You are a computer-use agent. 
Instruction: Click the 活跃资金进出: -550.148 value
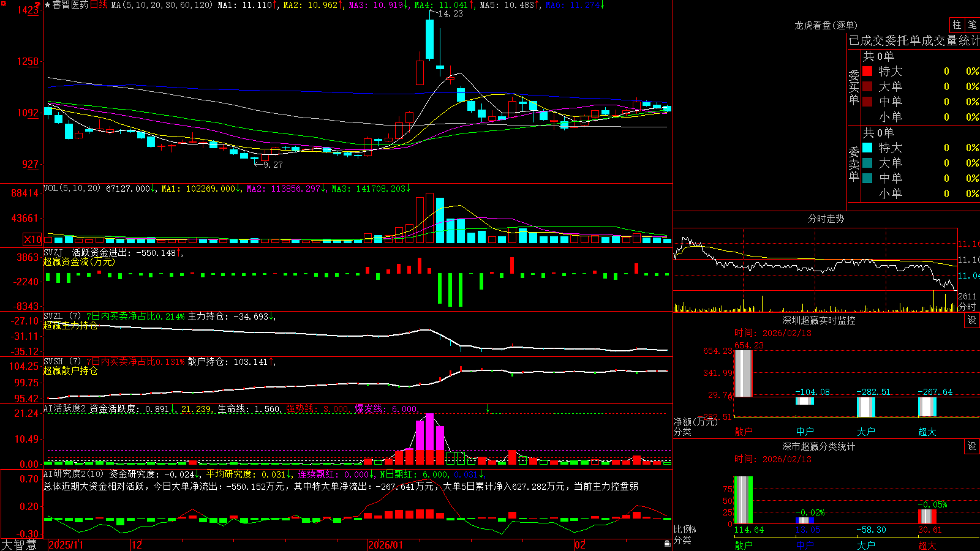point(124,252)
